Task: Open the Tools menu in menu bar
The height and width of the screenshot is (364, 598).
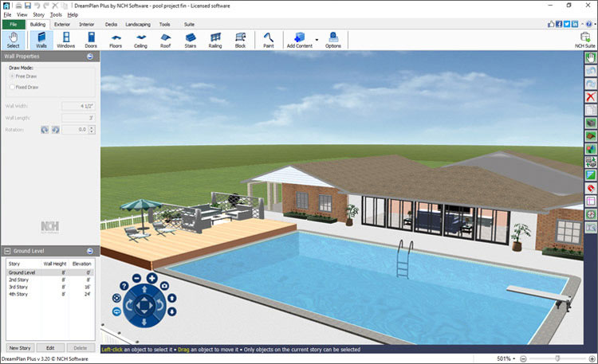Action: [x=56, y=14]
